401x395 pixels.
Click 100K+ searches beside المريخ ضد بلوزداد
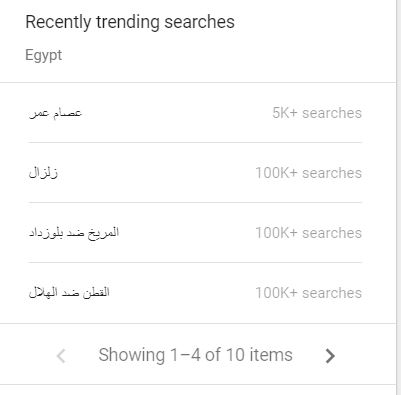click(x=308, y=233)
